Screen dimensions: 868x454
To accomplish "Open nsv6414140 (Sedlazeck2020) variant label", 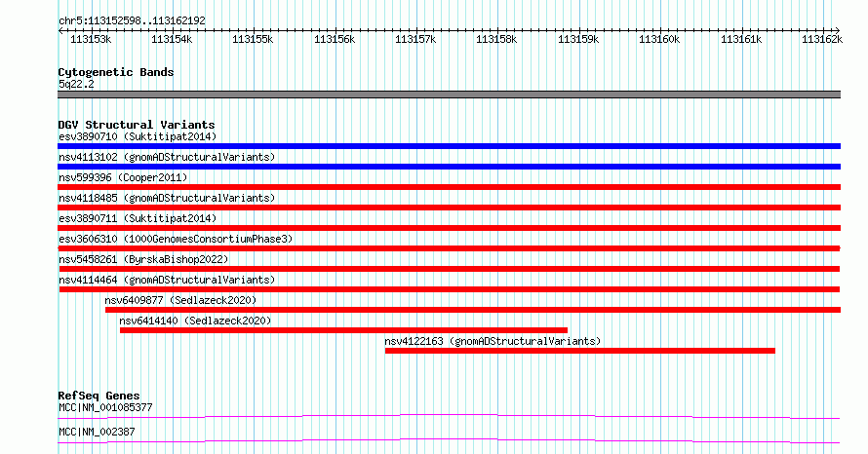I will [x=195, y=321].
